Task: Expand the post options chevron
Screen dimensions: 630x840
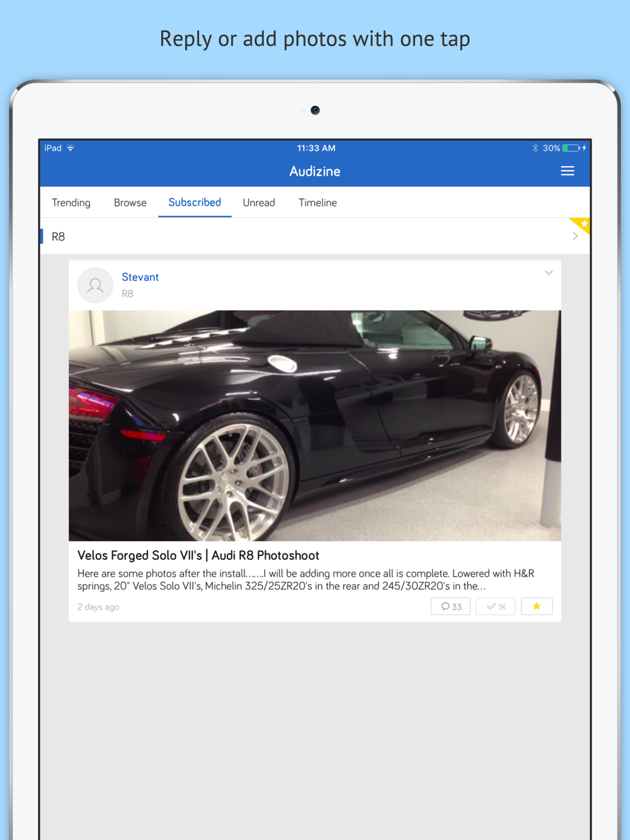Action: click(549, 273)
